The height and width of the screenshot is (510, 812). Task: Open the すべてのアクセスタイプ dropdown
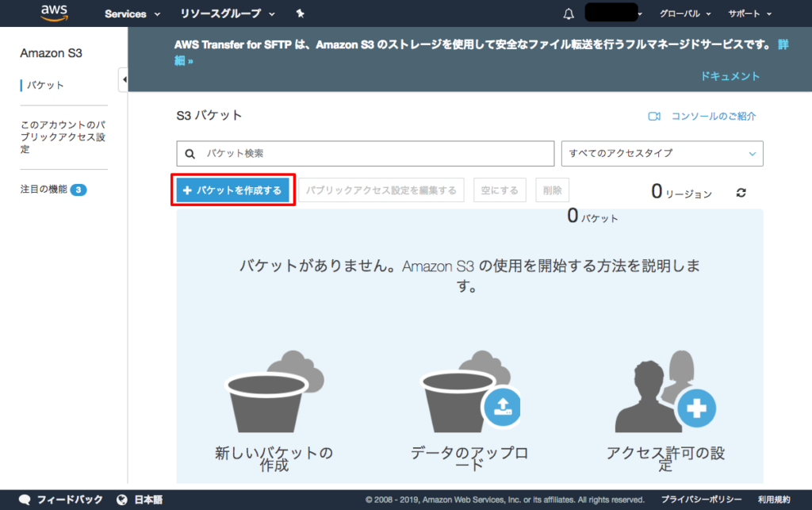[x=662, y=154]
